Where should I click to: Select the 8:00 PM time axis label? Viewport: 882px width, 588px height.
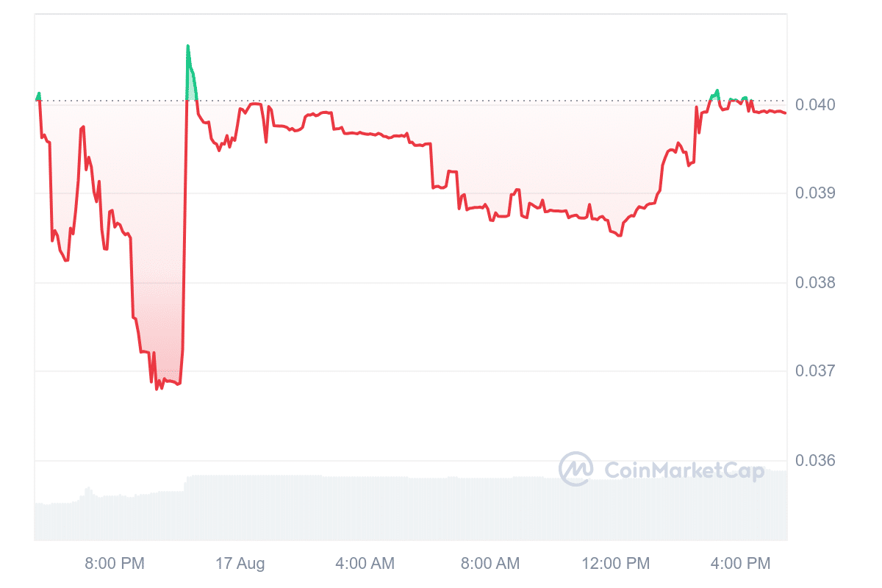(x=115, y=564)
